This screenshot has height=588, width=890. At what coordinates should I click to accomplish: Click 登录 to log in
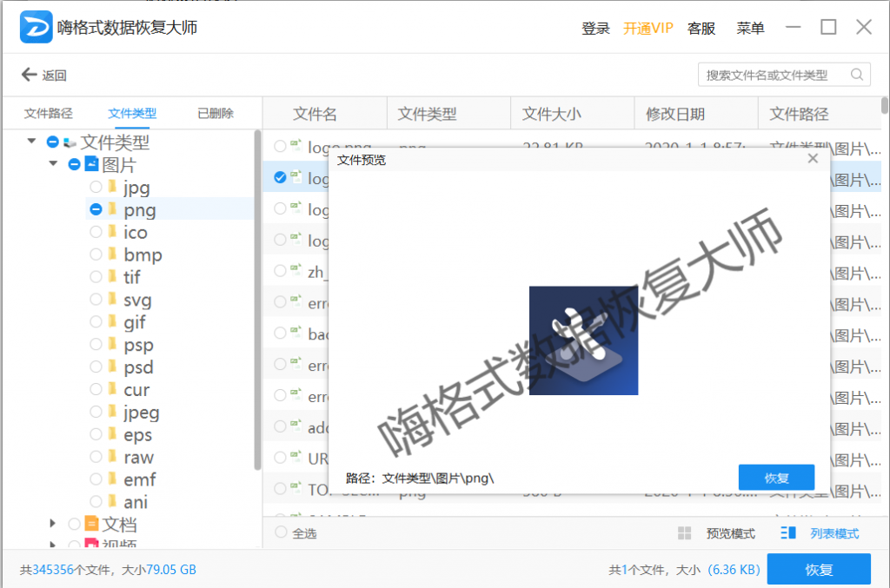(595, 28)
